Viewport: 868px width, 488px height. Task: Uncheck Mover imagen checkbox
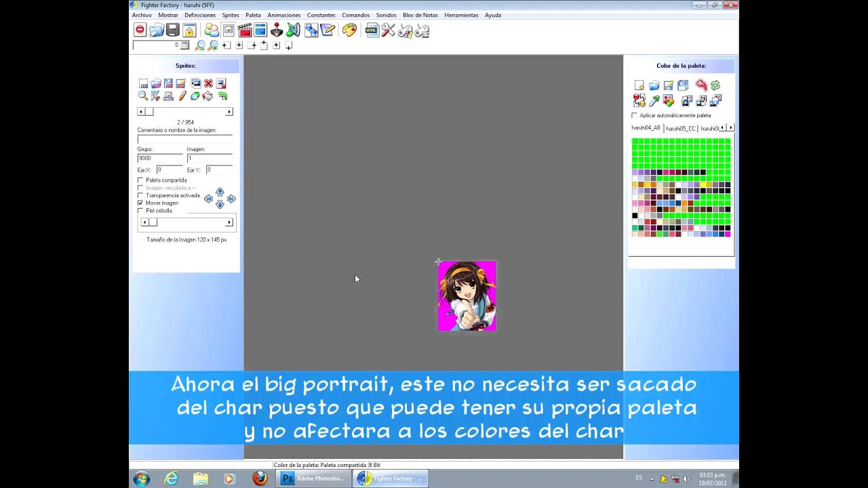(x=140, y=203)
